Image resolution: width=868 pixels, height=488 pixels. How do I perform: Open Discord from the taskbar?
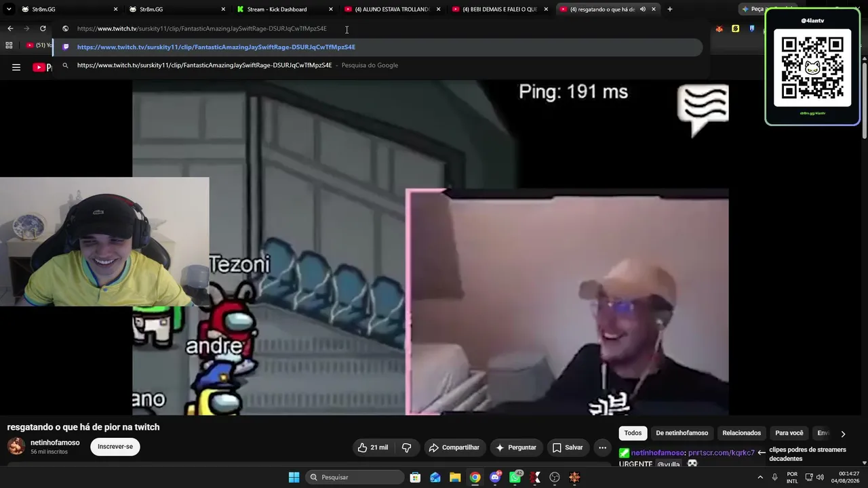click(x=495, y=477)
